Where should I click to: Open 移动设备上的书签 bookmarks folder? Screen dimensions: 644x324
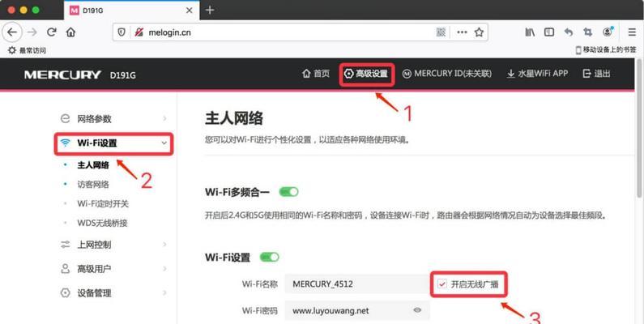pos(606,50)
